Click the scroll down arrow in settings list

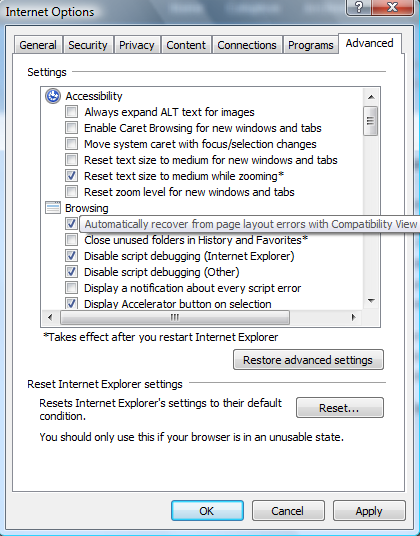(x=371, y=301)
